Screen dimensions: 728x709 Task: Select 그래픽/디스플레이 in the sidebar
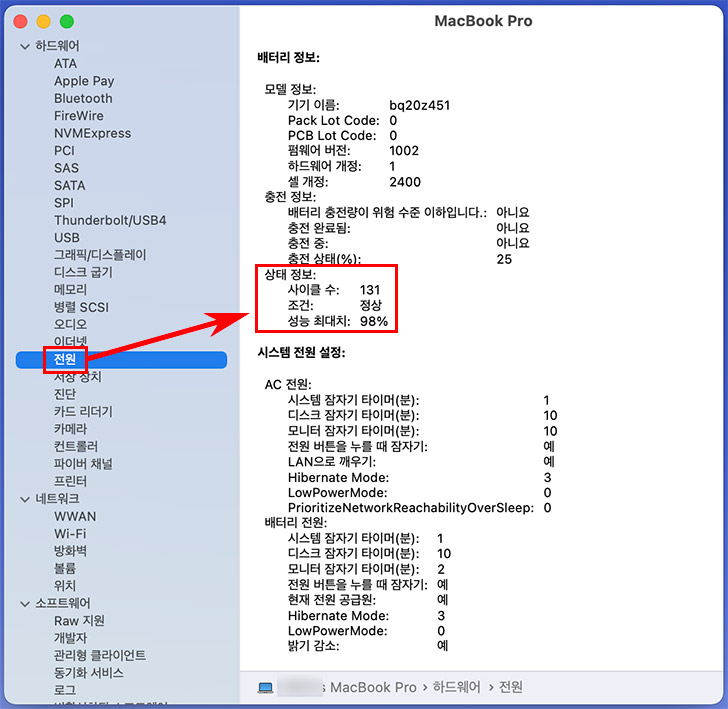(100, 255)
